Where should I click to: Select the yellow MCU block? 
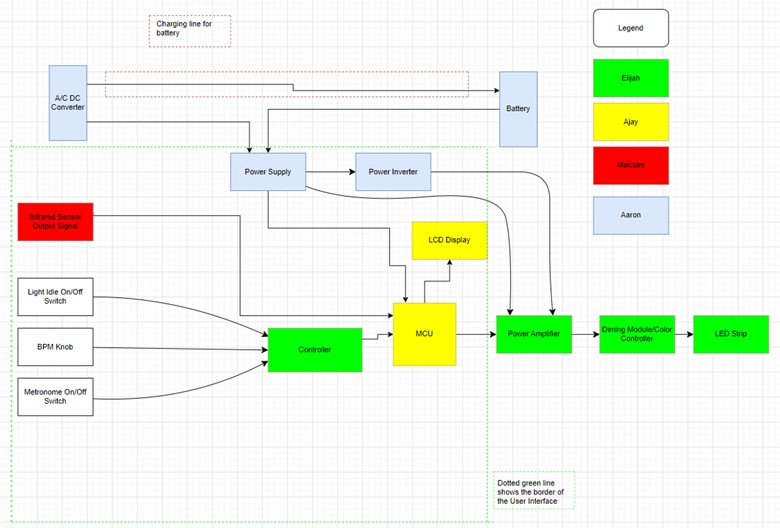[x=424, y=333]
